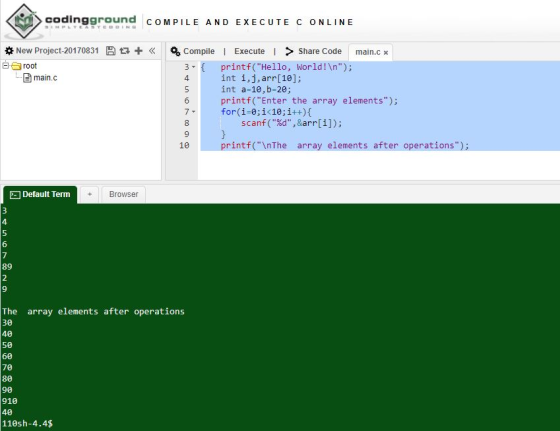Click the 'Compile and Execute C Online' heading

250,22
